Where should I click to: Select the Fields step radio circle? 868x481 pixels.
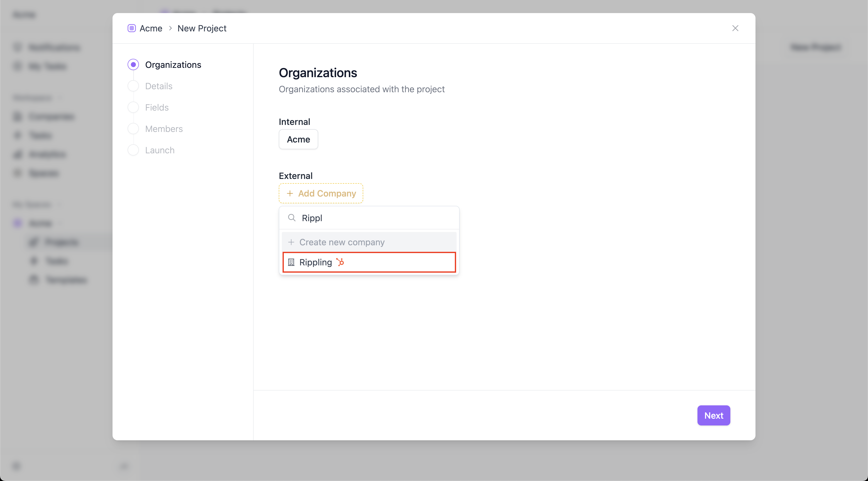[133, 108]
